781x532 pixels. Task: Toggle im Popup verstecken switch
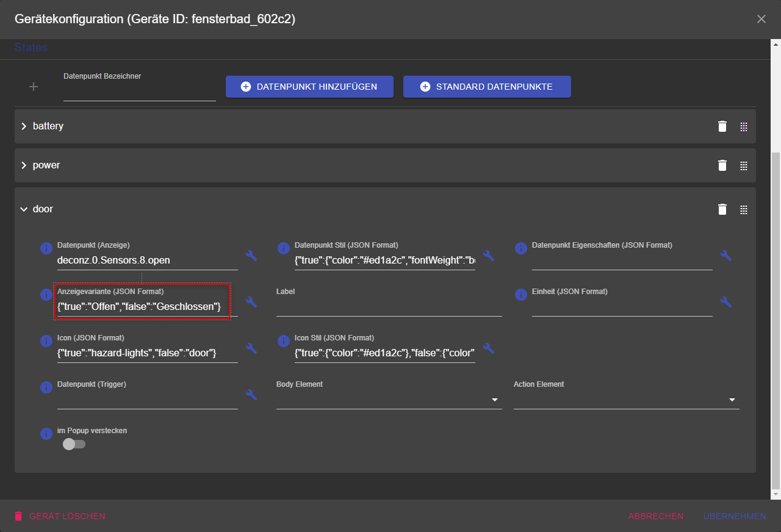[74, 444]
